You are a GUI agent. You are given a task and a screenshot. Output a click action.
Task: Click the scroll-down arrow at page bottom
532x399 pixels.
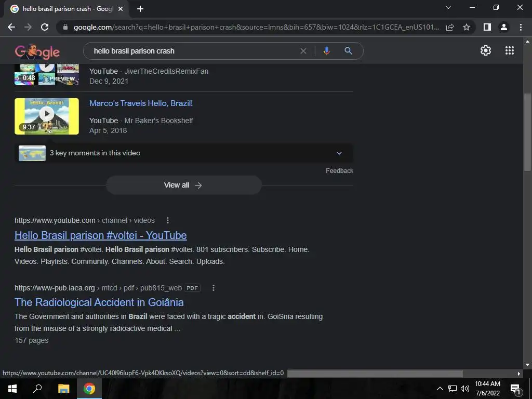[x=527, y=365]
